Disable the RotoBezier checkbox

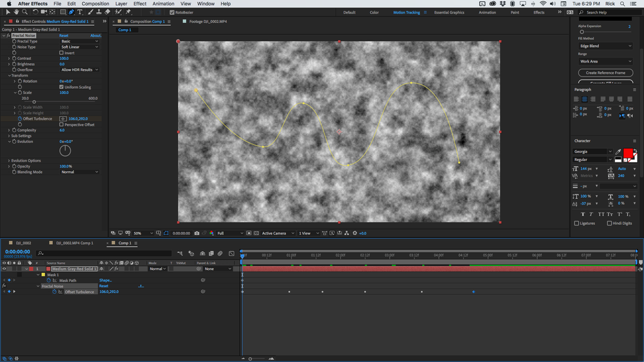click(x=172, y=12)
